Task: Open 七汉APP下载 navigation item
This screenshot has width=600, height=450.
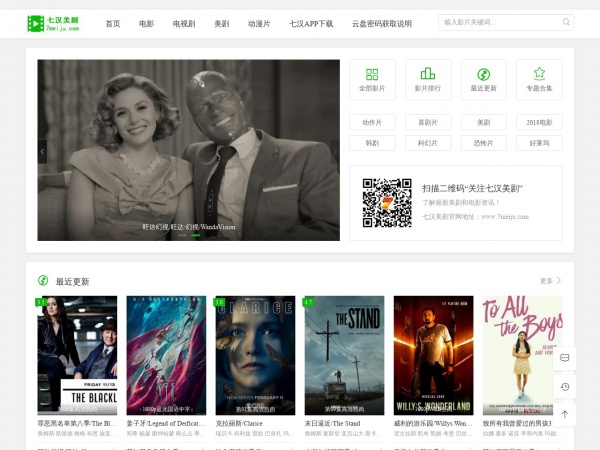Action: pos(311,24)
